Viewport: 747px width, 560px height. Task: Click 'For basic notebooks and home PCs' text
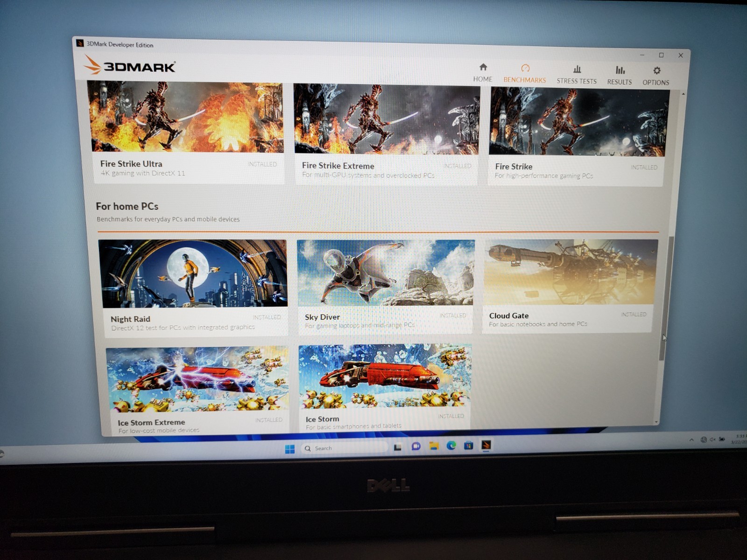(538, 324)
